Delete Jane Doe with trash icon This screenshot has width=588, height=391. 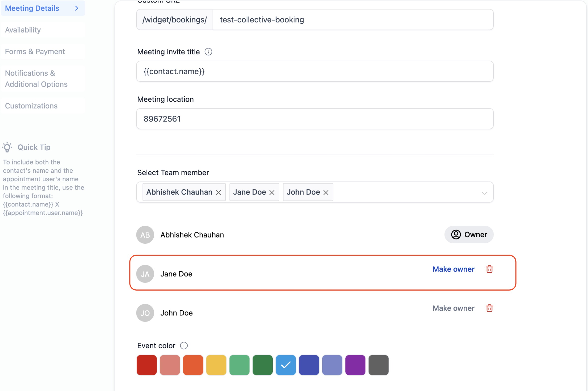click(x=489, y=269)
